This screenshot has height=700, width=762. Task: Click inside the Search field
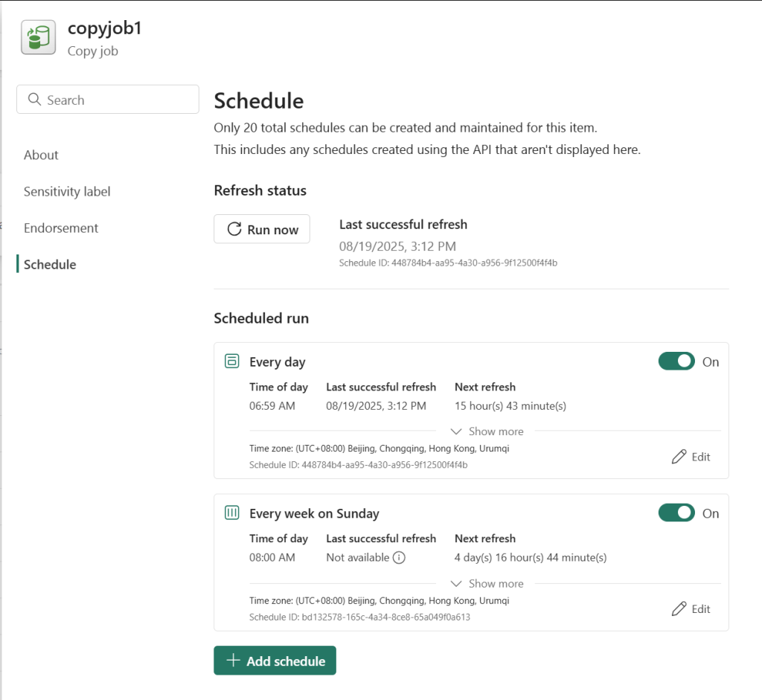tap(107, 99)
